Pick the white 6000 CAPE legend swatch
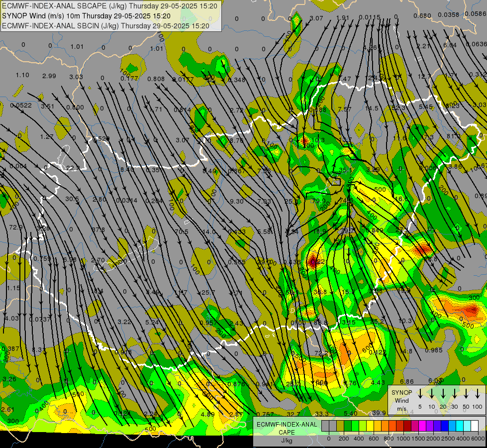The width and height of the screenshot is (487, 448). click(x=474, y=426)
